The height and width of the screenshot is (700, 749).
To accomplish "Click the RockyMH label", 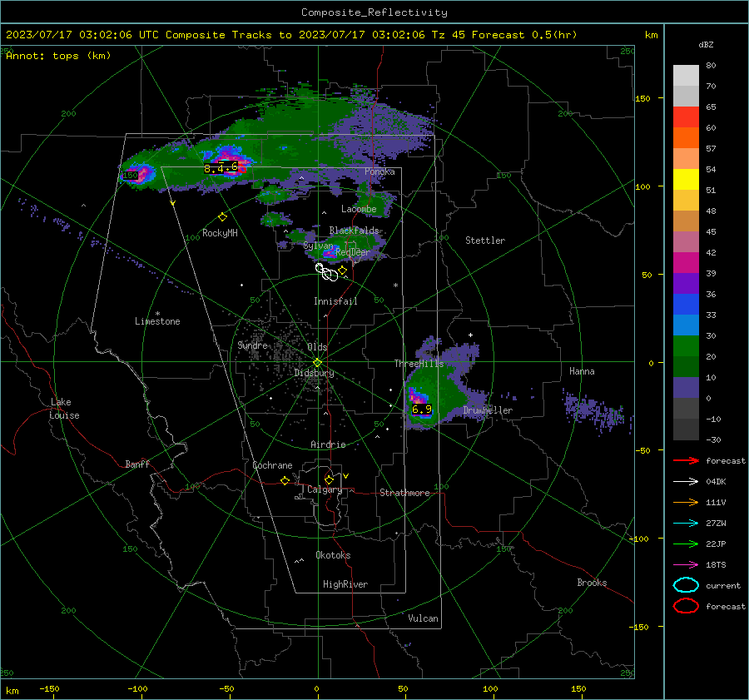I will pyautogui.click(x=220, y=233).
